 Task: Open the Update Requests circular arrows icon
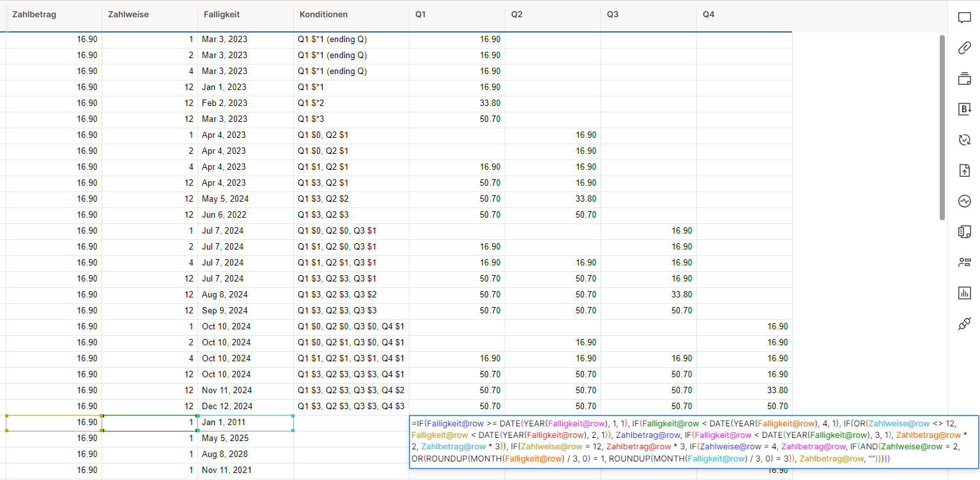[x=964, y=140]
